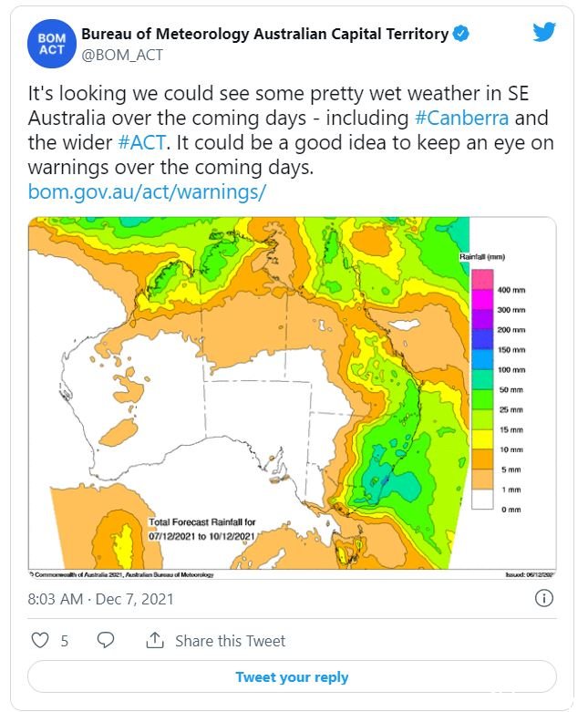Open the @BOM_ACT handle

click(122, 55)
